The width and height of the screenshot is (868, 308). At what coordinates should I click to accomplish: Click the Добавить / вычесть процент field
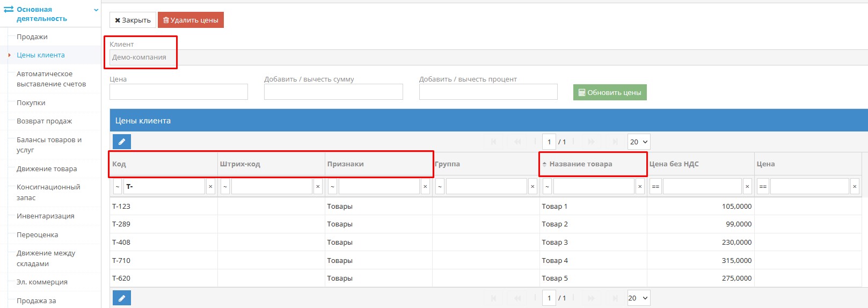pyautogui.click(x=488, y=92)
